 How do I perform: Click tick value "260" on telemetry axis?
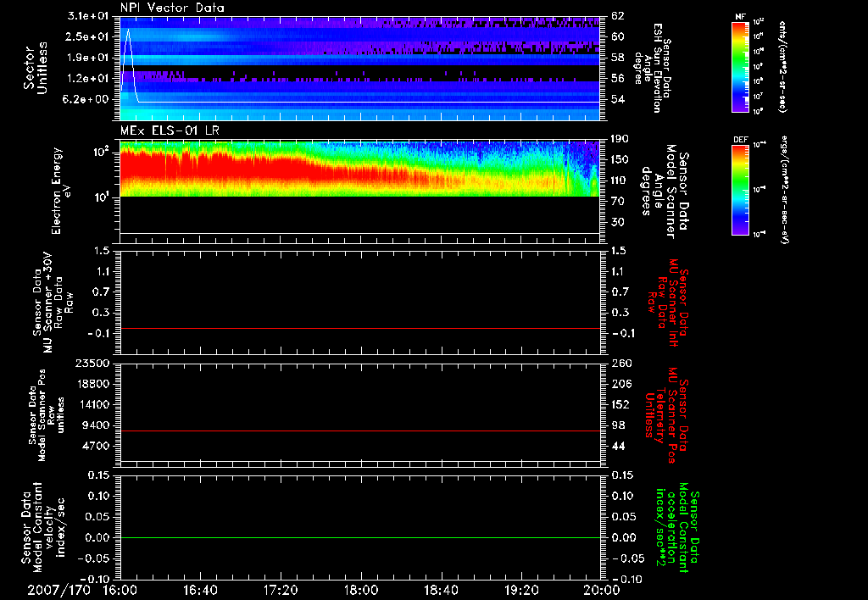[x=621, y=363]
